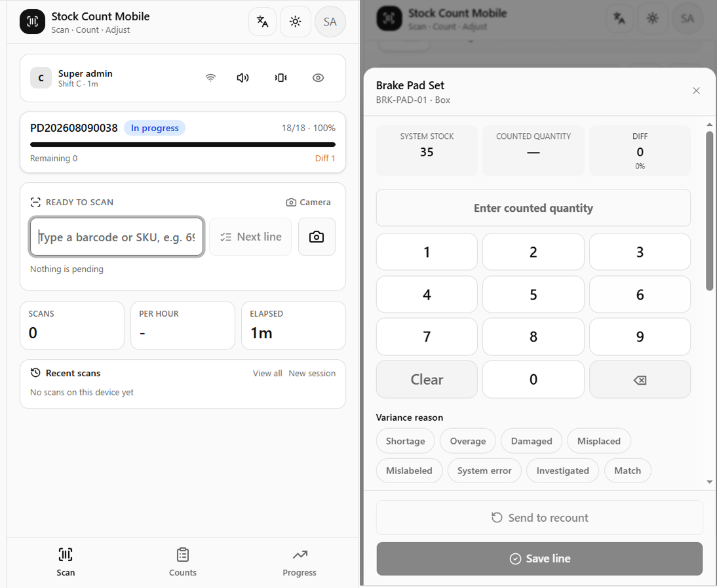This screenshot has height=588, width=717.
Task: Tap keypad digit 0
Action: 533,379
